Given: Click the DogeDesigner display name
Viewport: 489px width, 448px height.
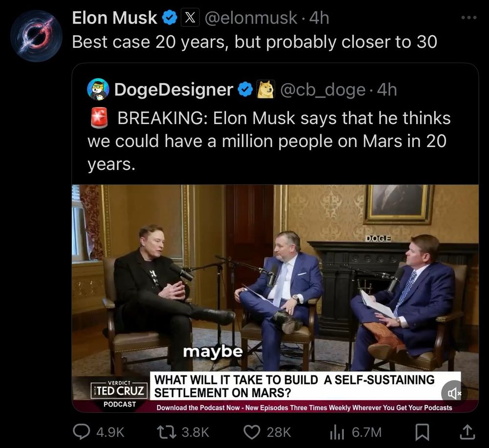Looking at the screenshot, I should 174,90.
